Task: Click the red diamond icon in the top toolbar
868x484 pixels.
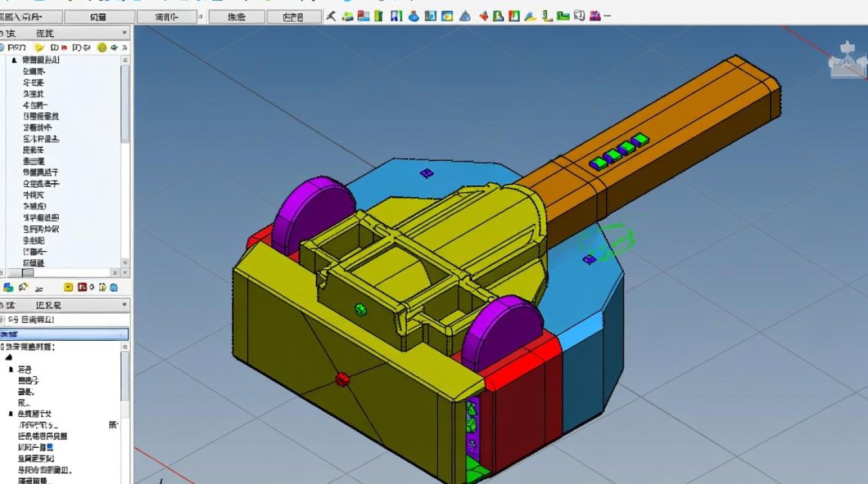Action: point(483,17)
